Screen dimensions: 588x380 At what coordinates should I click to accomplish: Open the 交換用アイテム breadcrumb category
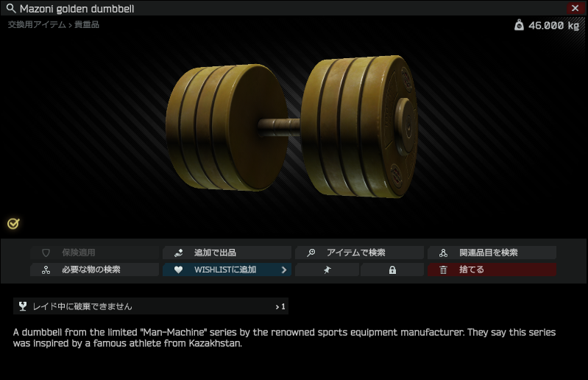(37, 25)
